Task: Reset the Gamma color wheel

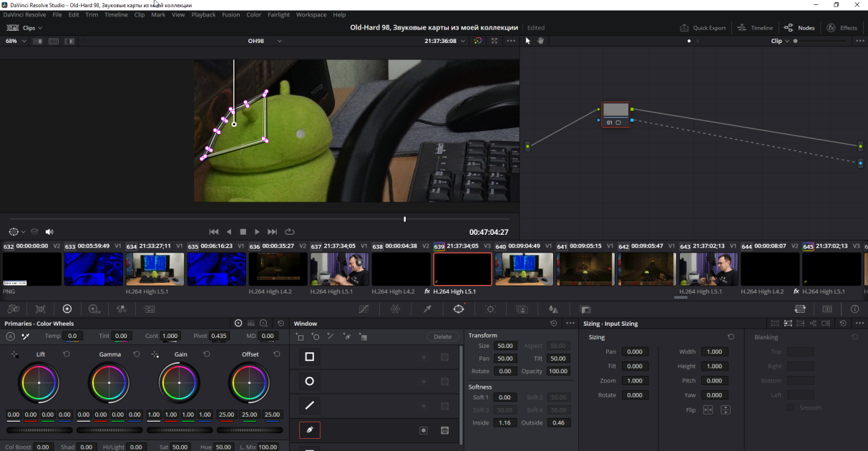Action: click(137, 354)
